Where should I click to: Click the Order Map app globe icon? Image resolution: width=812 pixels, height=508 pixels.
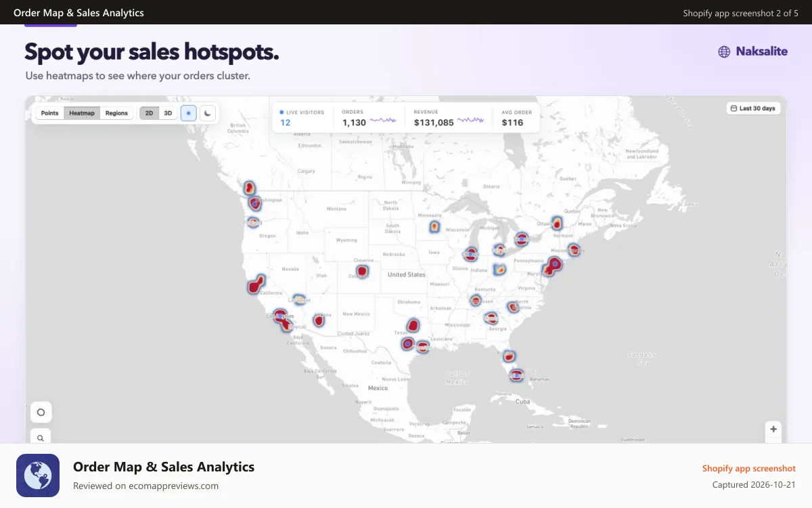coord(38,475)
